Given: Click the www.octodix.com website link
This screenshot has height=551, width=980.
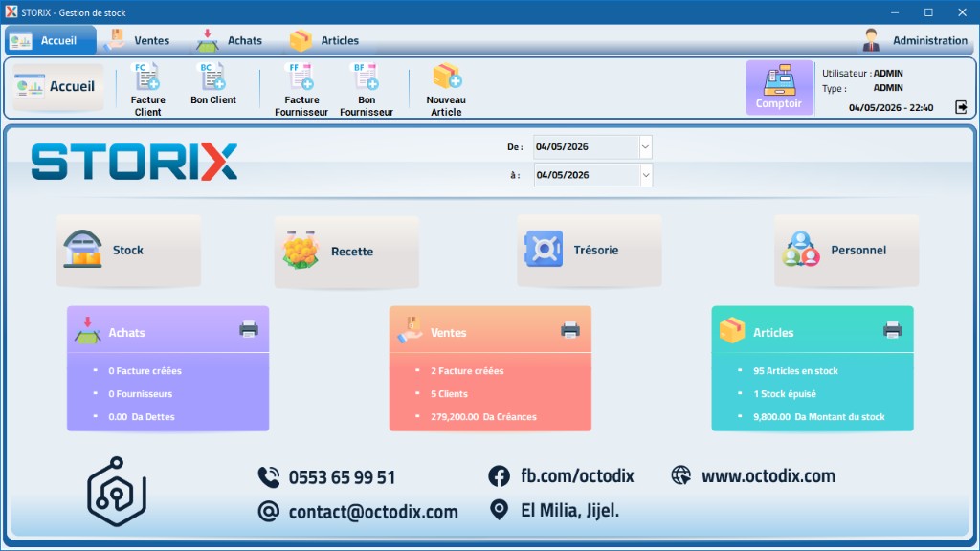Looking at the screenshot, I should click(768, 476).
